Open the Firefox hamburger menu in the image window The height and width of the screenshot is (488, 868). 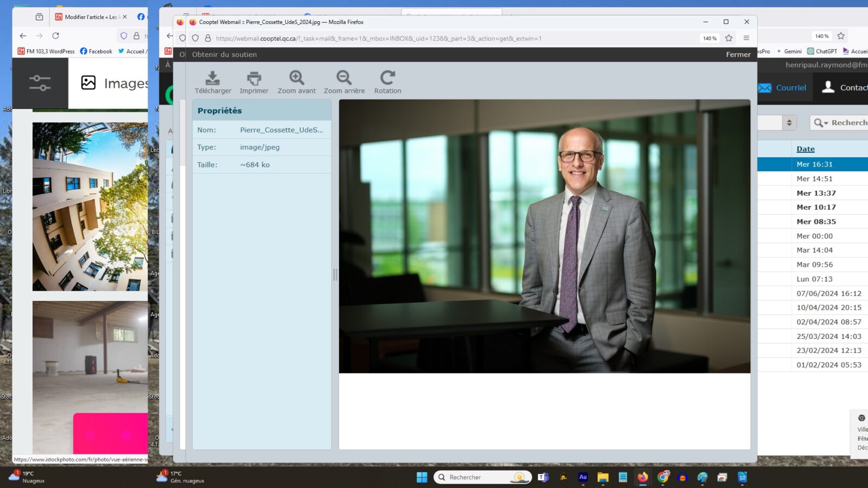(x=746, y=38)
